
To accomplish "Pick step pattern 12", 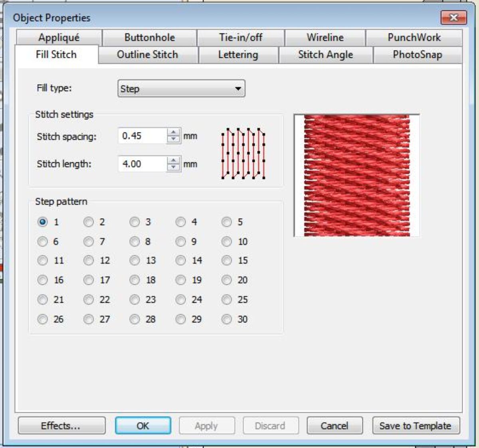I will coord(89,261).
